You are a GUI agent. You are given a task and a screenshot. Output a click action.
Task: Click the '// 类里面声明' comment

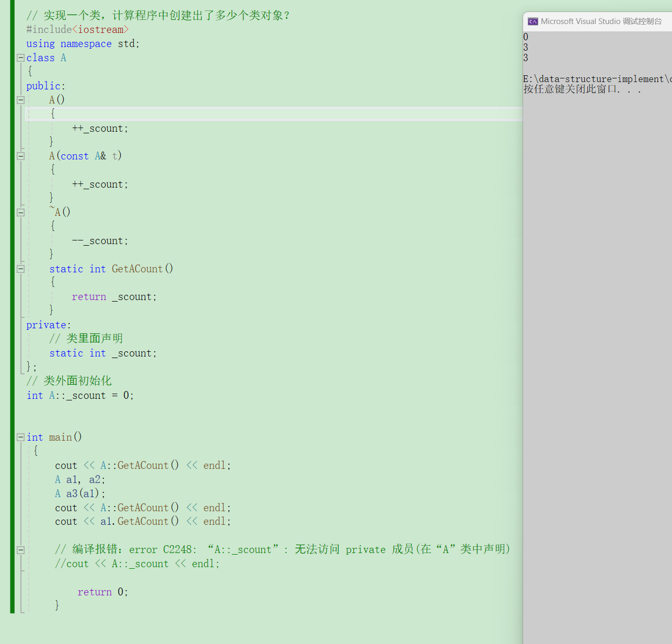(86, 339)
